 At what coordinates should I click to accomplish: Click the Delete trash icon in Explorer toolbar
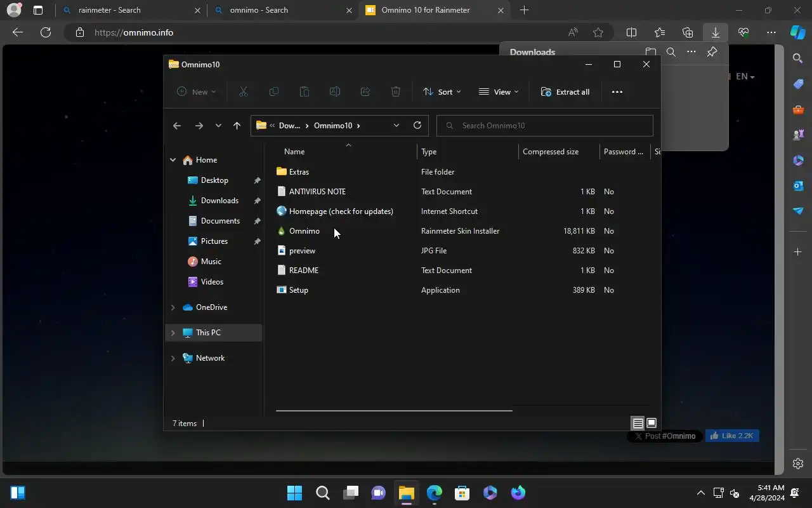[396, 91]
